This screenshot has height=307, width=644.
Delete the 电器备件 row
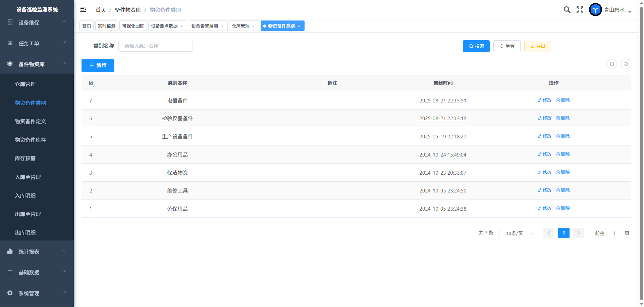[x=563, y=100]
